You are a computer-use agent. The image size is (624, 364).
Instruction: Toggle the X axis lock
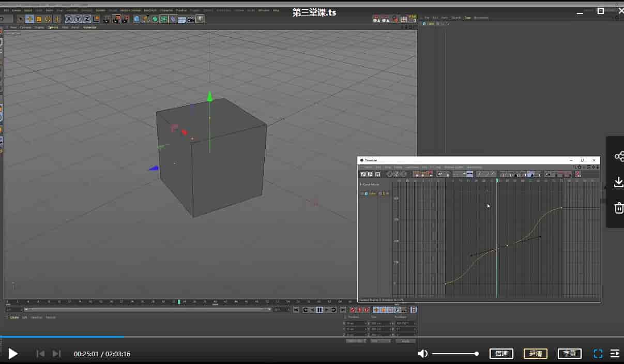[x=69, y=19]
